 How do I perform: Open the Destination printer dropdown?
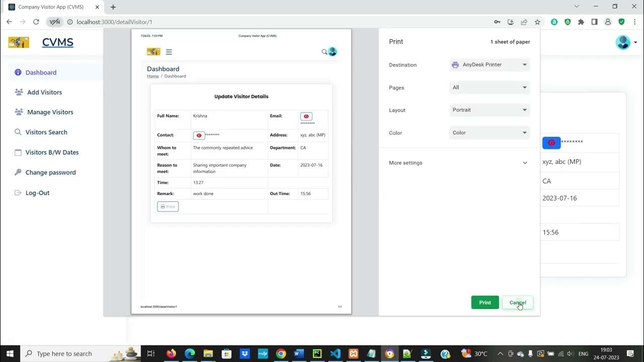coord(490,65)
